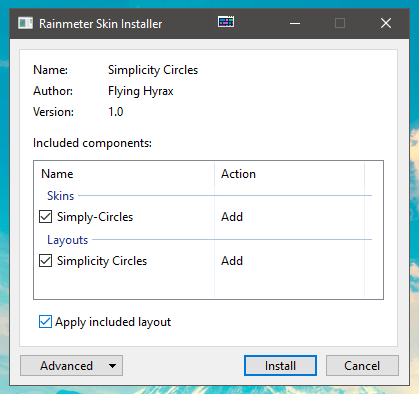Close the Rainmeter Skin Installer window
The image size is (419, 394).
click(386, 23)
